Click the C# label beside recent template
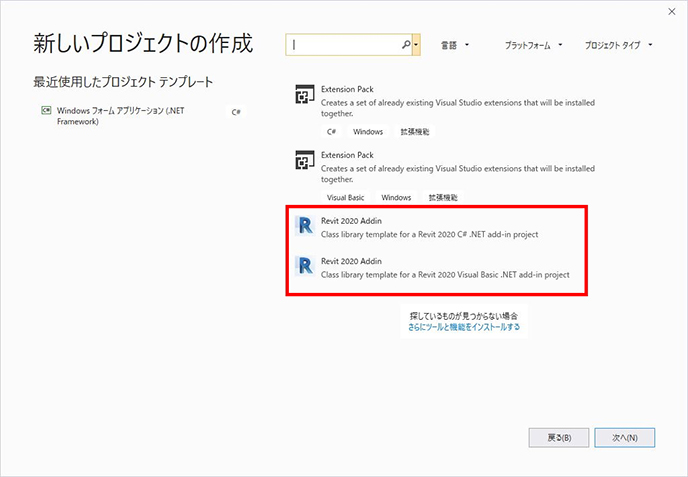The image size is (688, 477). pyautogui.click(x=236, y=112)
